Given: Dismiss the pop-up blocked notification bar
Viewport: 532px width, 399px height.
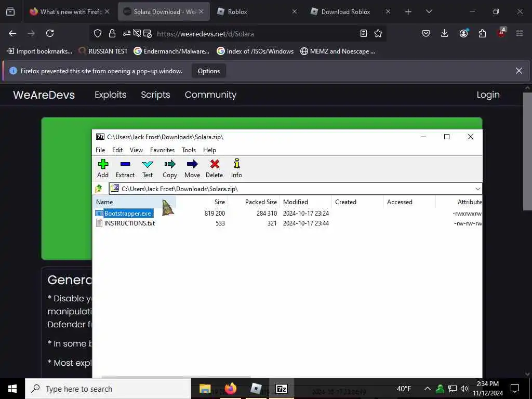Looking at the screenshot, I should (519, 71).
